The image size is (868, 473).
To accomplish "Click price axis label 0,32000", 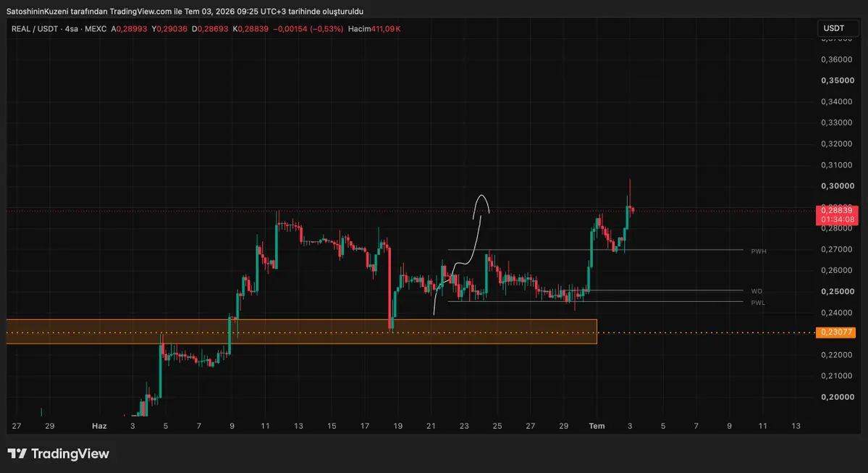I will [x=836, y=143].
